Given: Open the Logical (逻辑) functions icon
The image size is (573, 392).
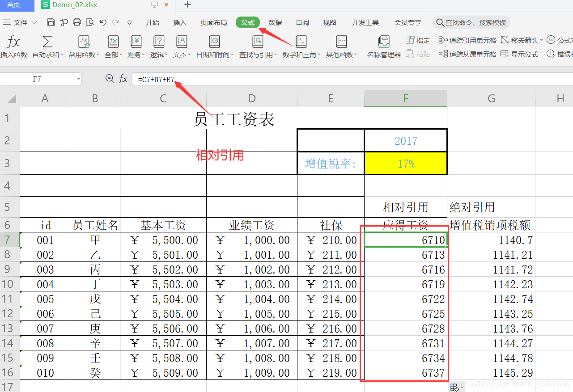Looking at the screenshot, I should pos(159,42).
